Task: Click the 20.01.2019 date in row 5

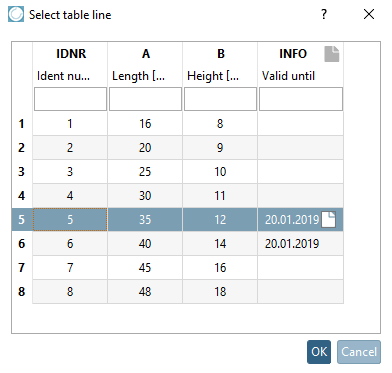Action: pos(292,220)
